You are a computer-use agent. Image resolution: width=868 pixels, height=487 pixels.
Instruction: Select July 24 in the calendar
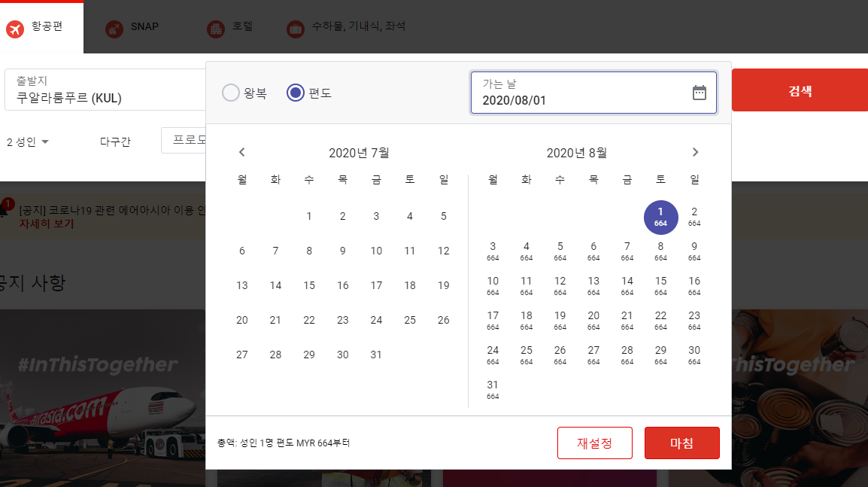click(376, 320)
